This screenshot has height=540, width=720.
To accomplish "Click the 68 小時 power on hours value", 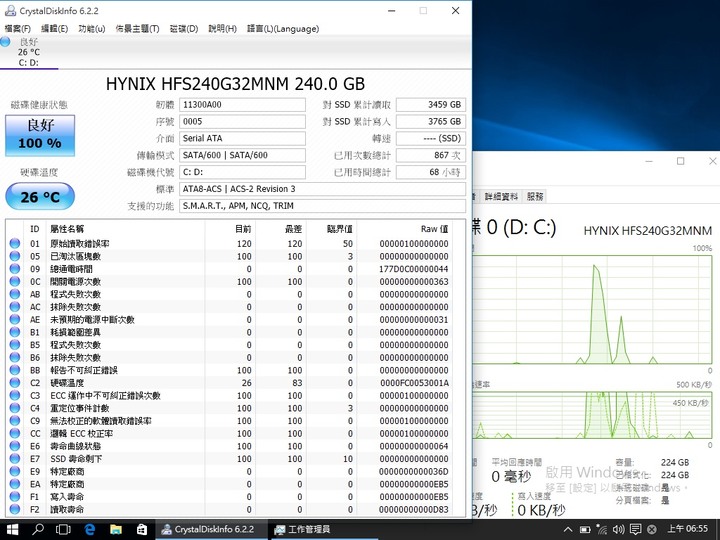I will tap(431, 172).
